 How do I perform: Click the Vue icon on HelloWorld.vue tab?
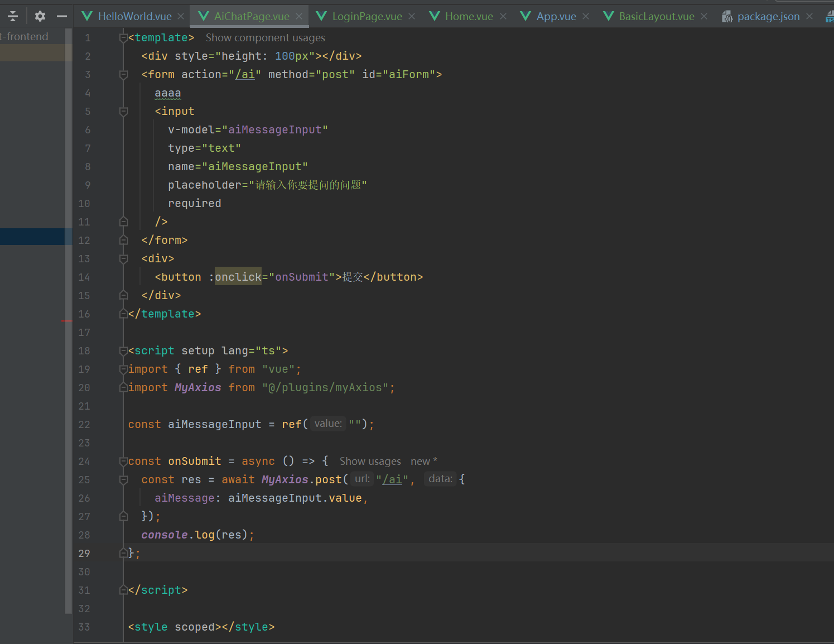coord(87,16)
